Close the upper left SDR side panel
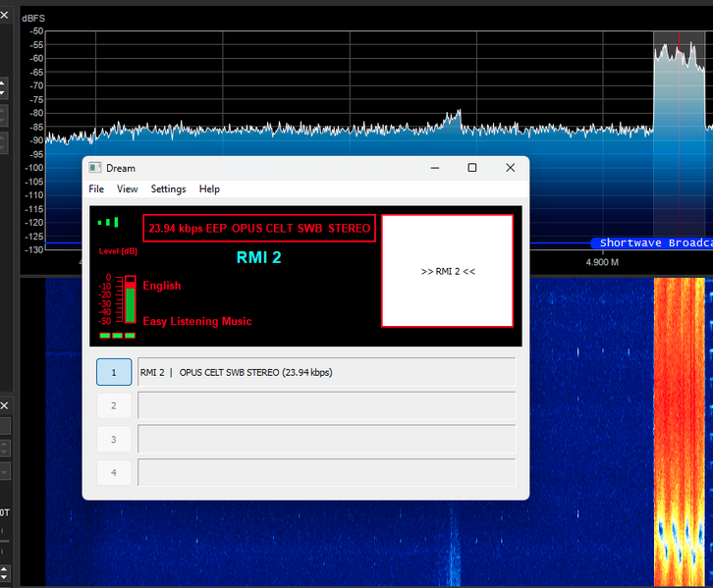Viewport: 713px width, 588px height. [4, 15]
